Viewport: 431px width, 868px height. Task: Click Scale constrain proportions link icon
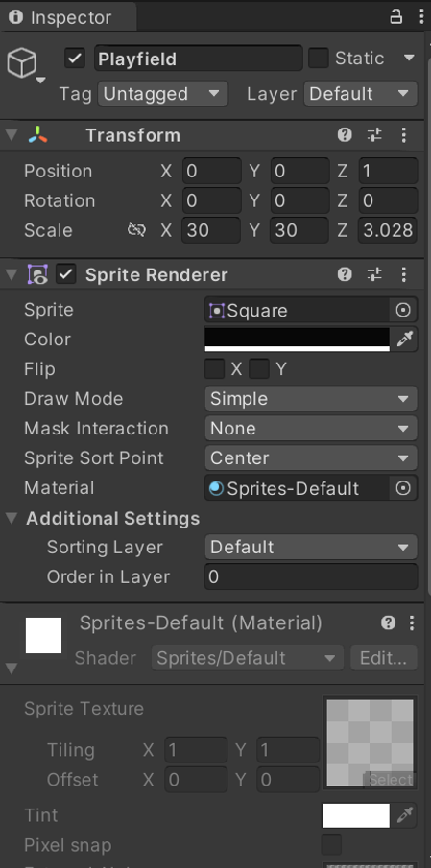136,230
